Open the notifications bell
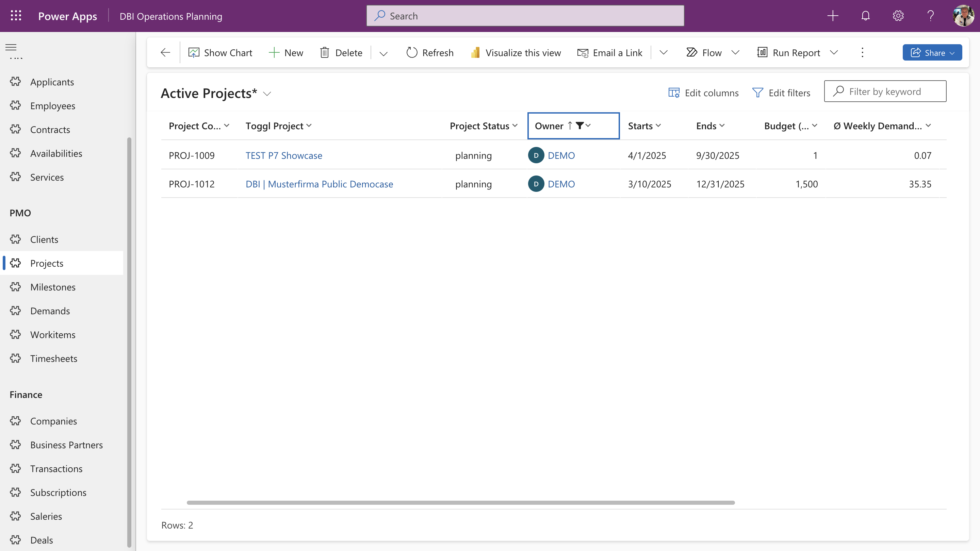Screen dimensions: 980x551 [x=865, y=16]
